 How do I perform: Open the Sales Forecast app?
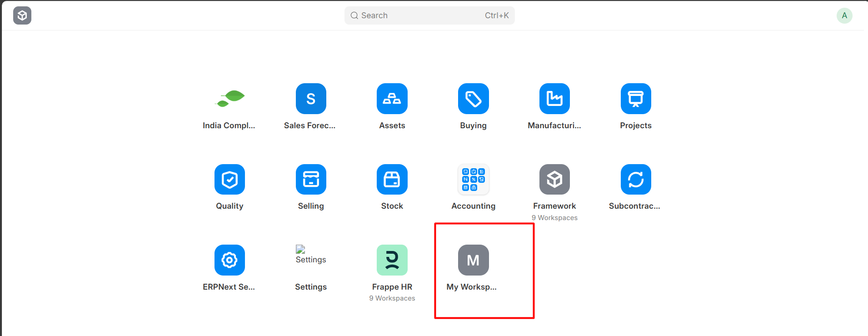(x=311, y=99)
